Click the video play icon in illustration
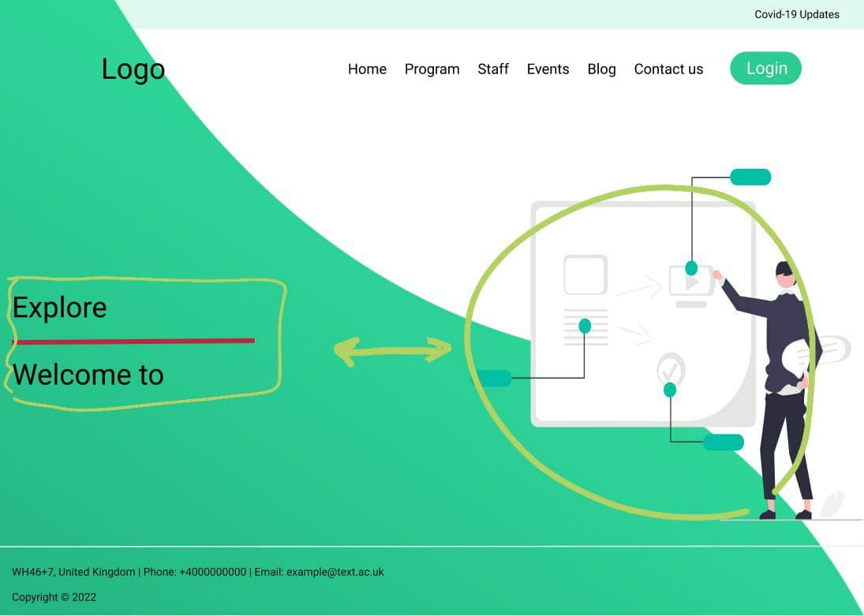This screenshot has width=864, height=616. click(x=691, y=282)
